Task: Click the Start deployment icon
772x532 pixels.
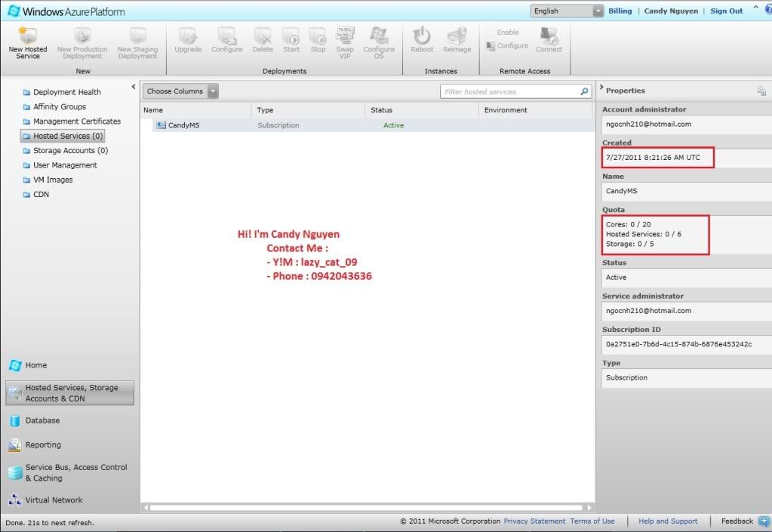Action: pyautogui.click(x=291, y=35)
